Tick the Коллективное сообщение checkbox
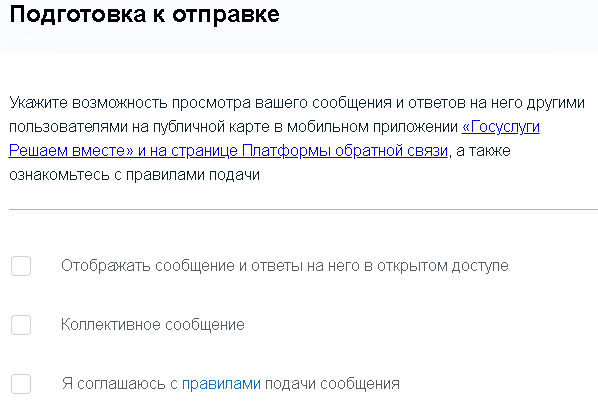Viewport: 598px width, 417px height. 21,325
